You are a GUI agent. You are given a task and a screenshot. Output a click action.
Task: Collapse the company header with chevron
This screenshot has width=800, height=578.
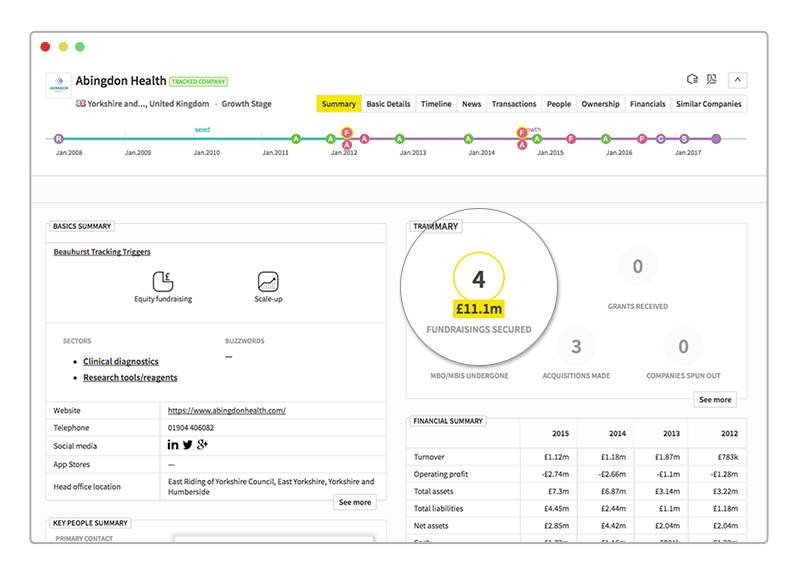(x=737, y=80)
